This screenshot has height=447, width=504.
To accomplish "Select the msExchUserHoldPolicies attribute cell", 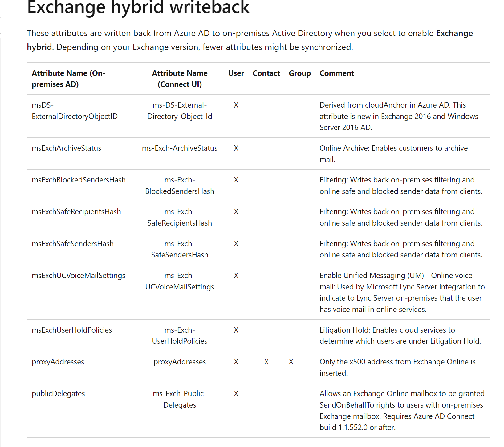I will coord(72,330).
